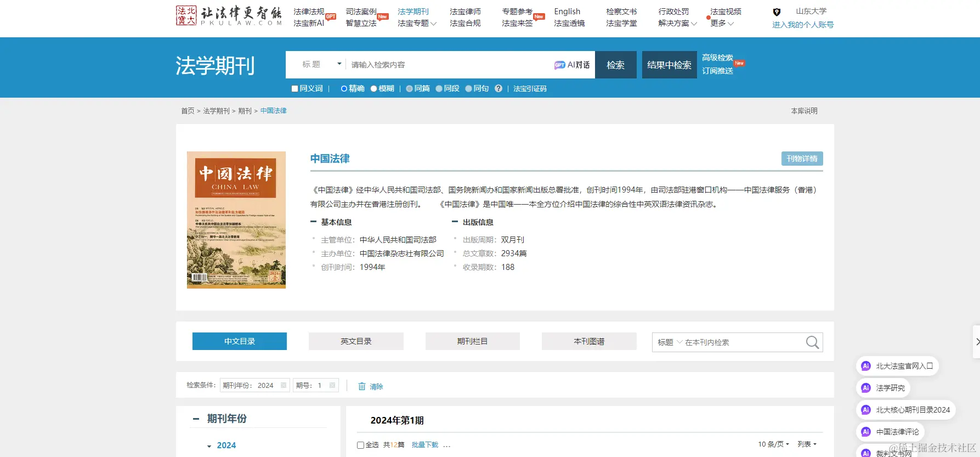The height and width of the screenshot is (457, 980).
Task: Collapse the 出版信息 section dash
Action: (x=455, y=222)
